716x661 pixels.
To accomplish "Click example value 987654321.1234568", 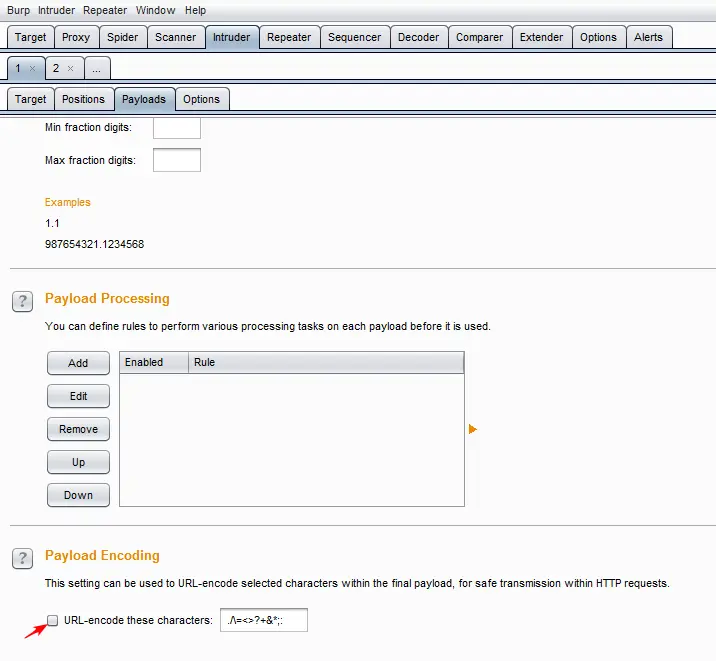I will 95,244.
